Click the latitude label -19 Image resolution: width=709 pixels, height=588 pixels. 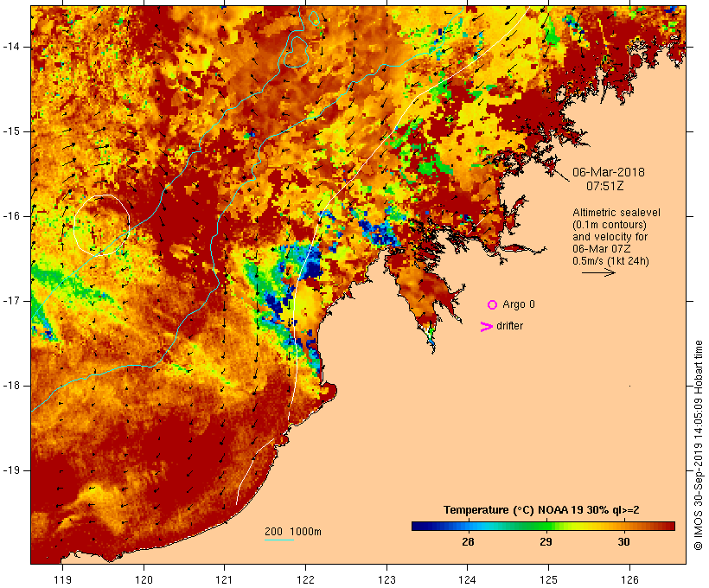click(11, 470)
